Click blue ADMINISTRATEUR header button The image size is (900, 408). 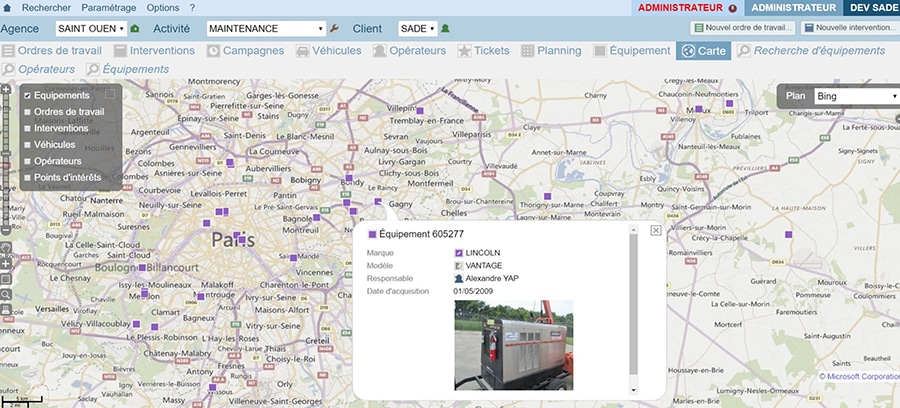coord(794,8)
